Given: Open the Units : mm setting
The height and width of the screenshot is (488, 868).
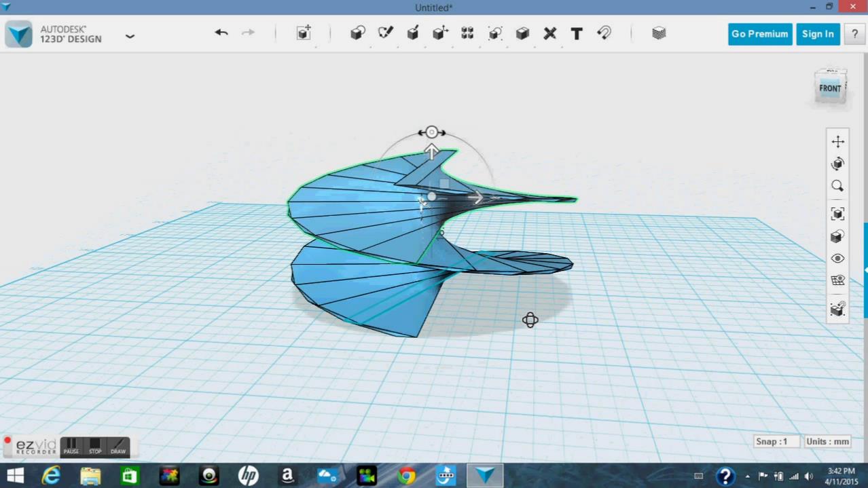Looking at the screenshot, I should [827, 441].
